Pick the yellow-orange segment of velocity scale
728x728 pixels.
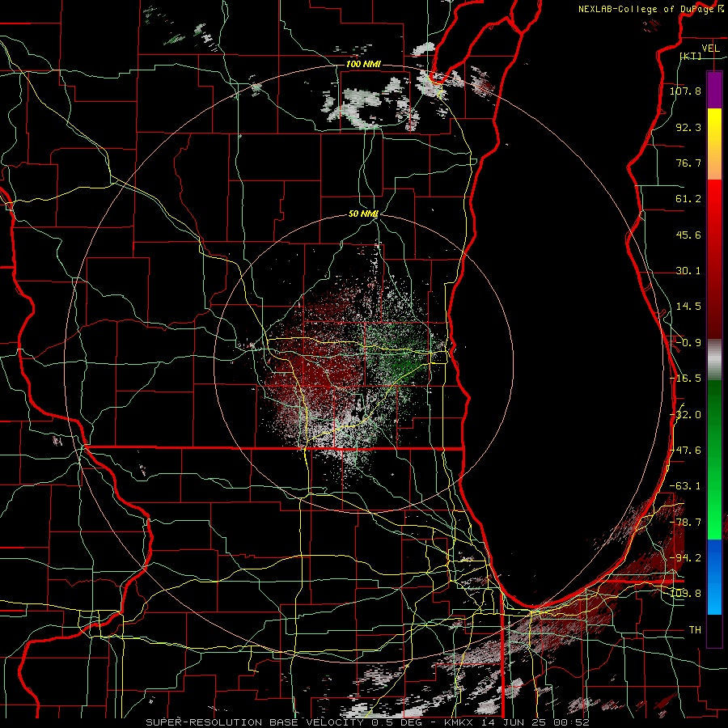coord(714,144)
